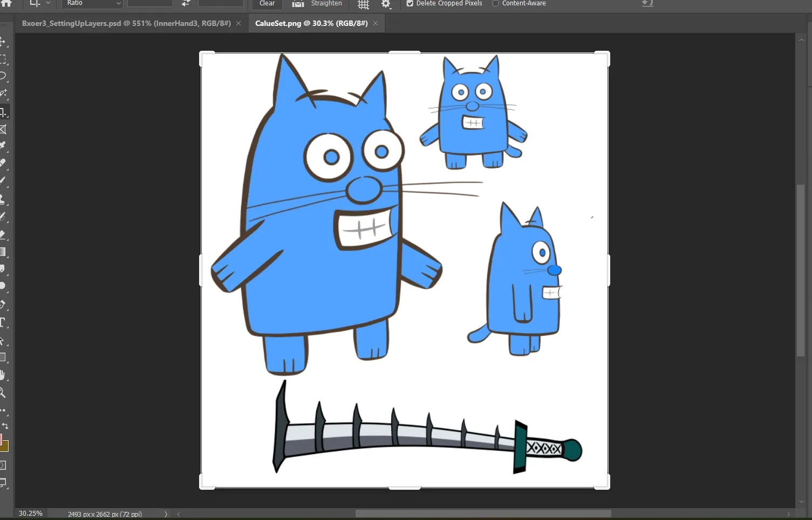Toggle Quick Mask mode
Viewport: 812px width, 520px height.
click(3, 465)
